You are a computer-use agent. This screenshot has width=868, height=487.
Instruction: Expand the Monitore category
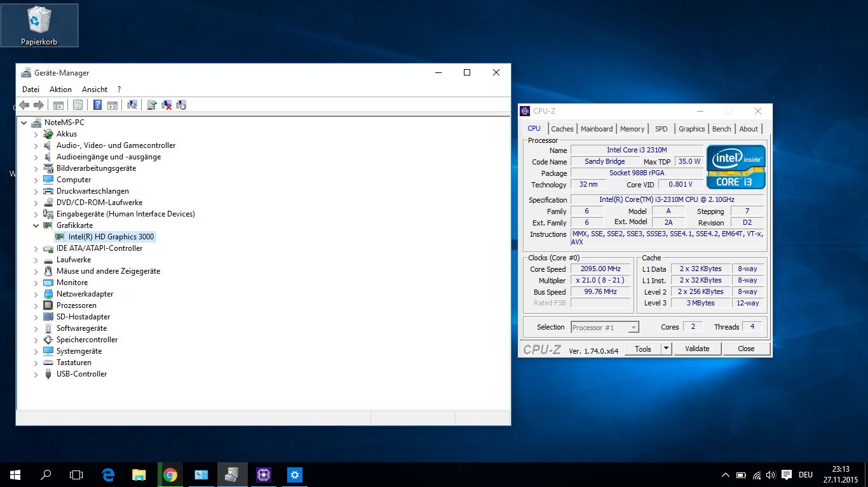click(x=36, y=283)
